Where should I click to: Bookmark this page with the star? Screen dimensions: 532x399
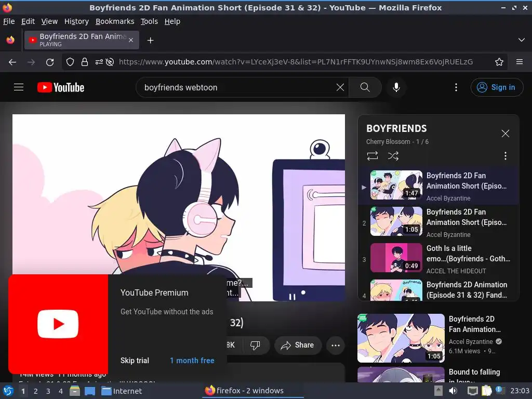(x=499, y=62)
